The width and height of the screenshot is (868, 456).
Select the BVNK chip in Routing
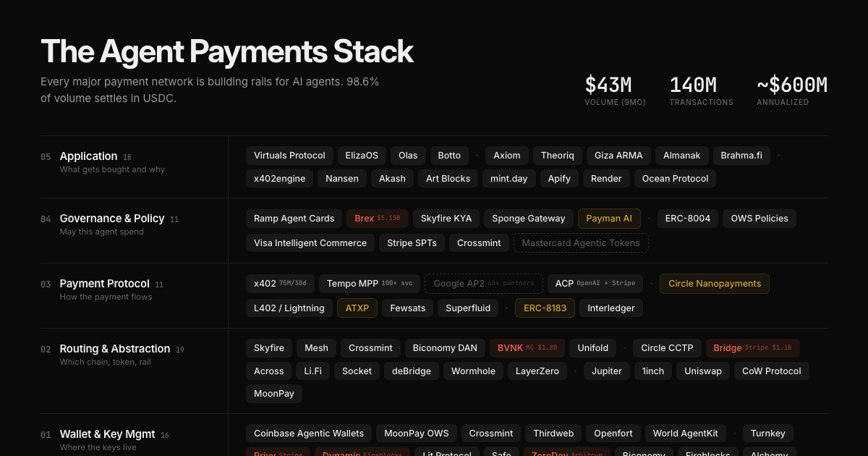pos(527,348)
